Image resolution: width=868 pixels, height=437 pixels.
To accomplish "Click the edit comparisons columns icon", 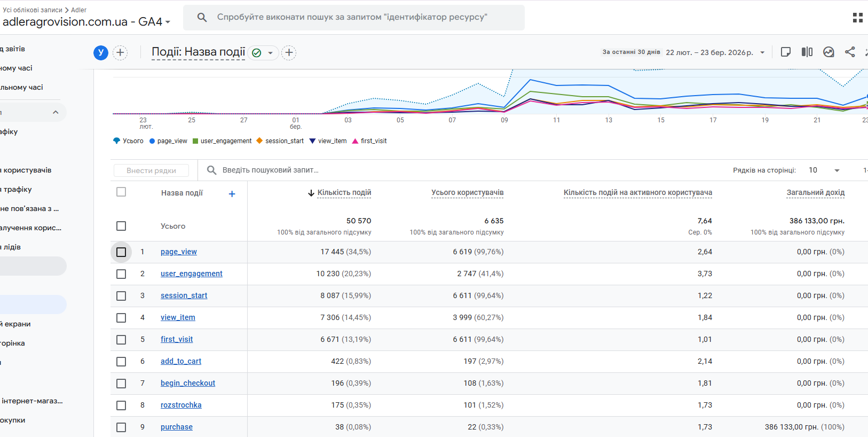I will pyautogui.click(x=807, y=52).
